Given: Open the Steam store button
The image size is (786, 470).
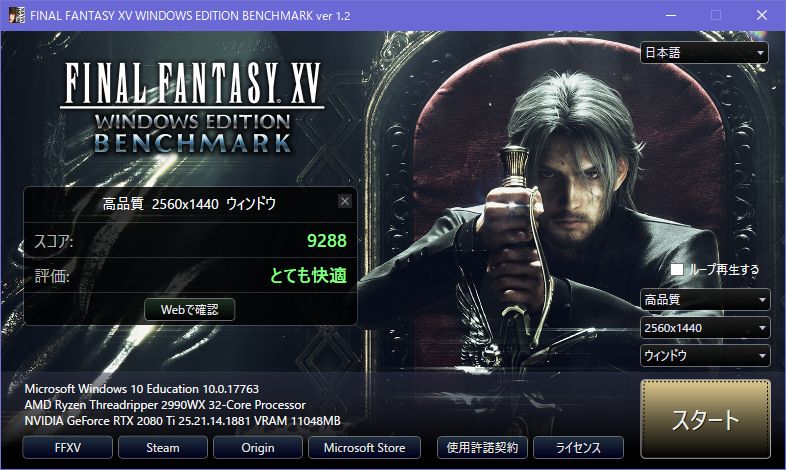Looking at the screenshot, I should tap(163, 447).
